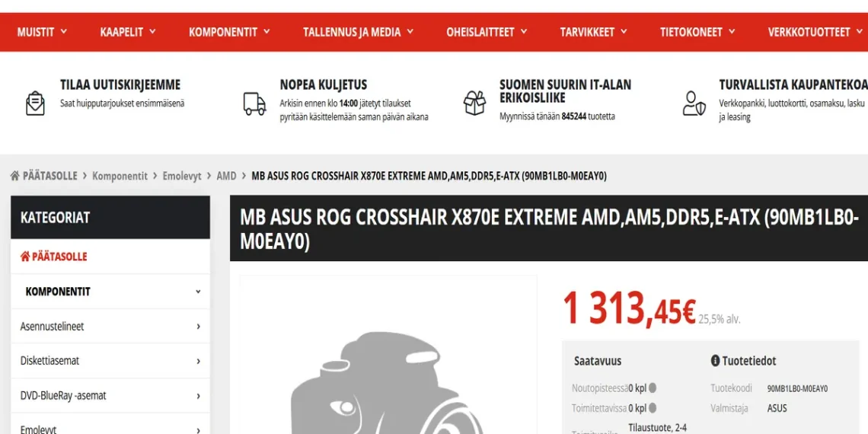Click the Saatavuus heading
This screenshot has width=868, height=434.
(x=598, y=361)
